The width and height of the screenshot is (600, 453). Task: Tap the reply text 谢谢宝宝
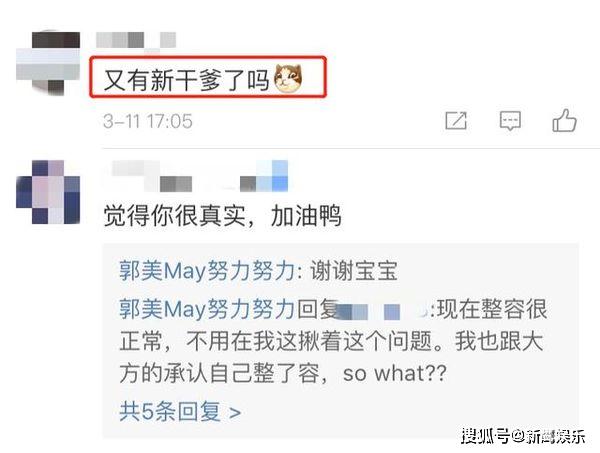[354, 271]
